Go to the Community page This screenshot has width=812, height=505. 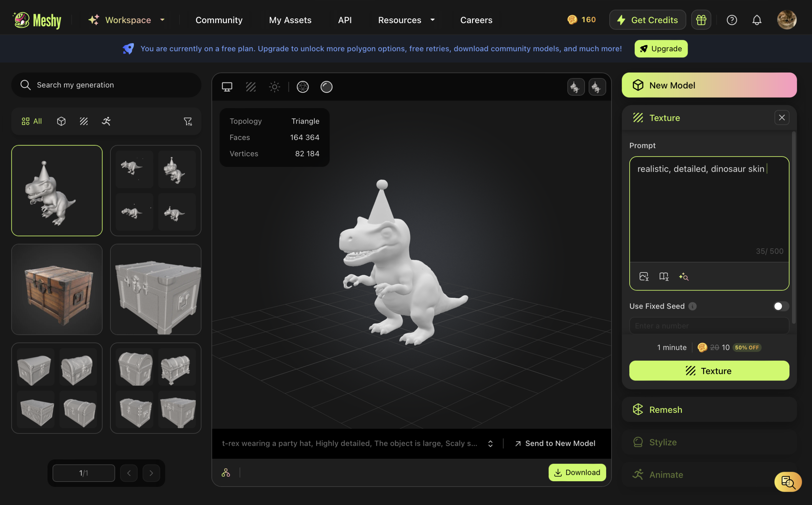(219, 20)
